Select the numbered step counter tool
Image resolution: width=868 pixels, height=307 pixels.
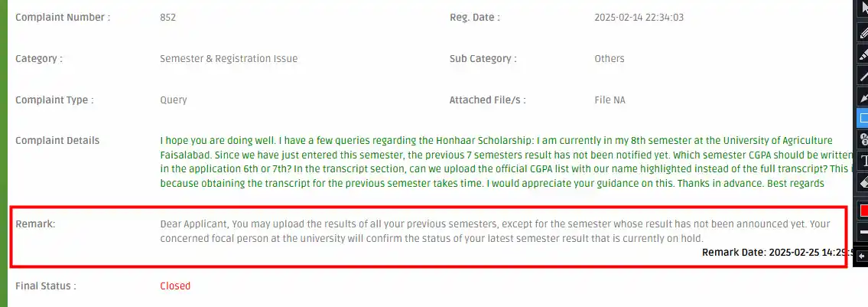coord(863,139)
